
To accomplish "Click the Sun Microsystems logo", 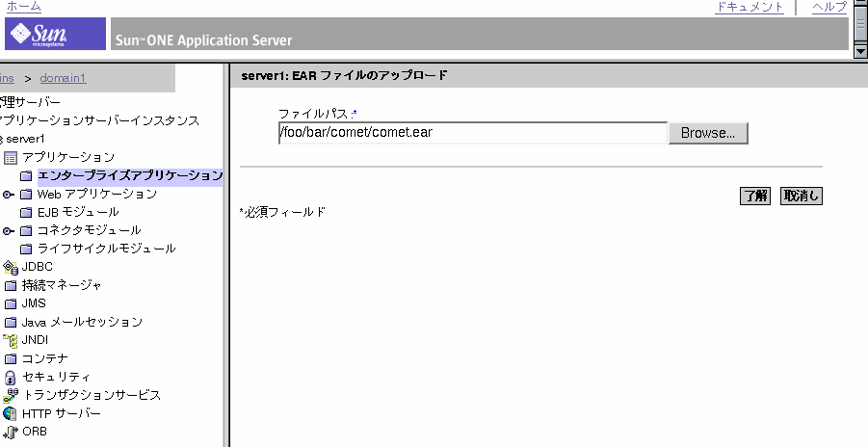I will tap(55, 34).
